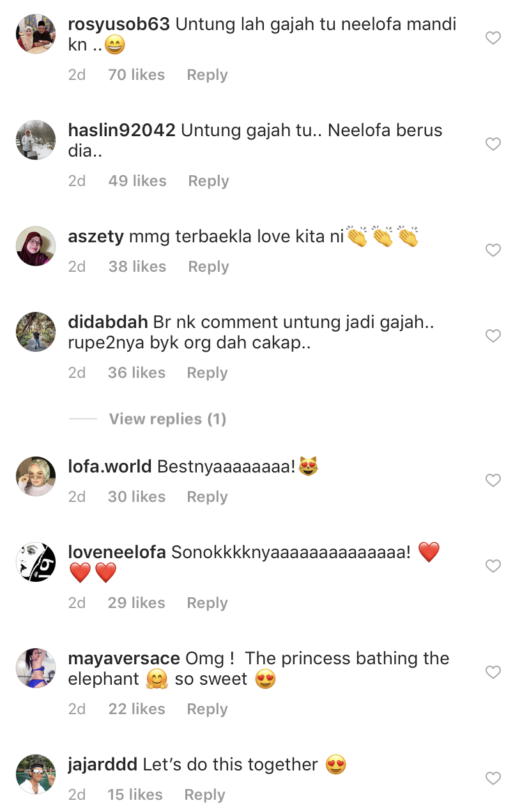Open mayaversace's profile via username

click(x=124, y=659)
